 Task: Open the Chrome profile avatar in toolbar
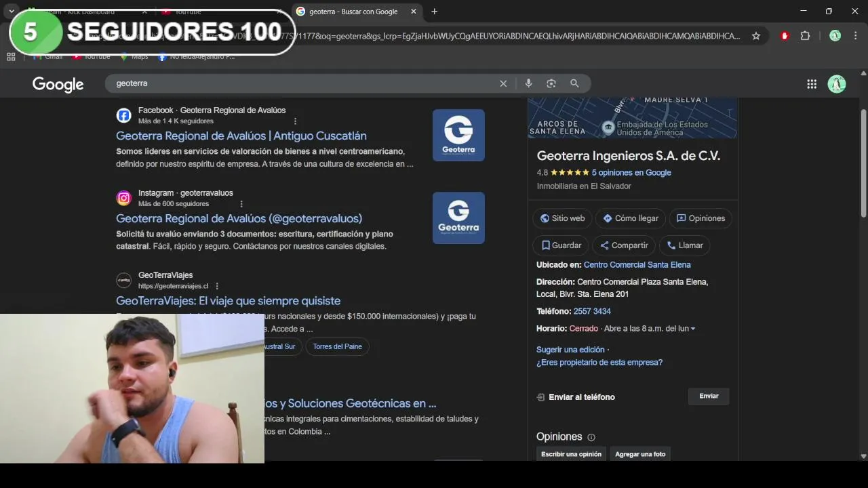pos(835,36)
